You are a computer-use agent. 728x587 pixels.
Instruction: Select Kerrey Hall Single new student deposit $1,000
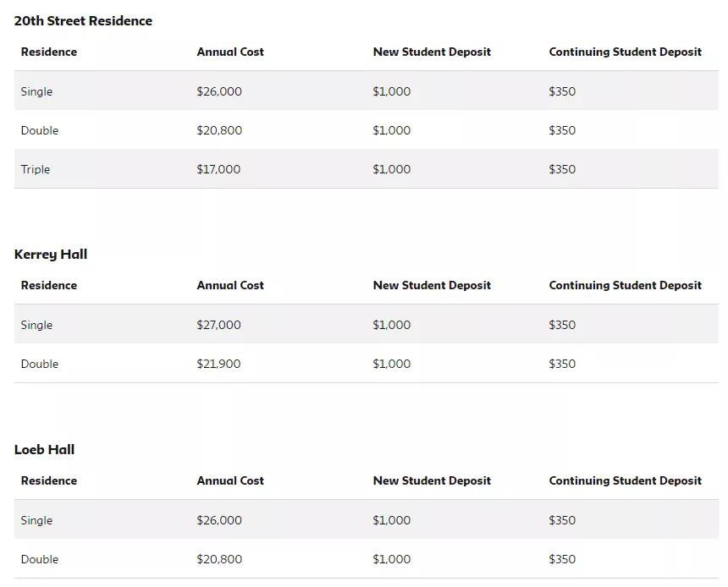pyautogui.click(x=391, y=325)
